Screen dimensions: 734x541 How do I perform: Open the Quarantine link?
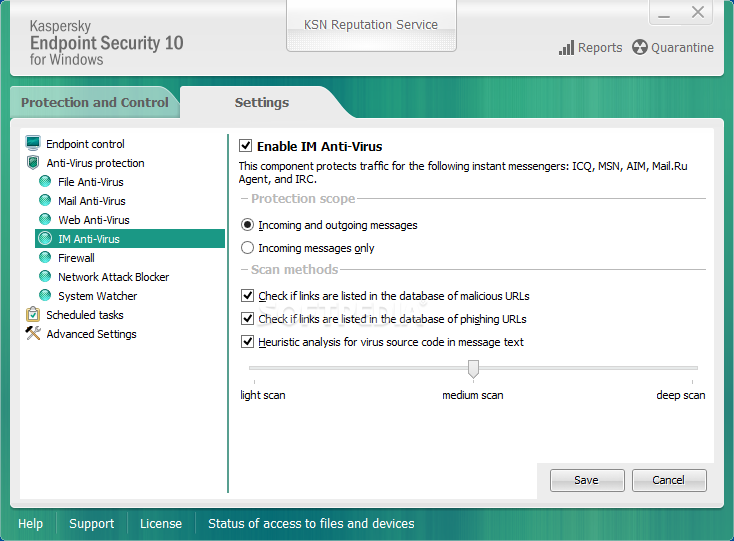(x=682, y=48)
